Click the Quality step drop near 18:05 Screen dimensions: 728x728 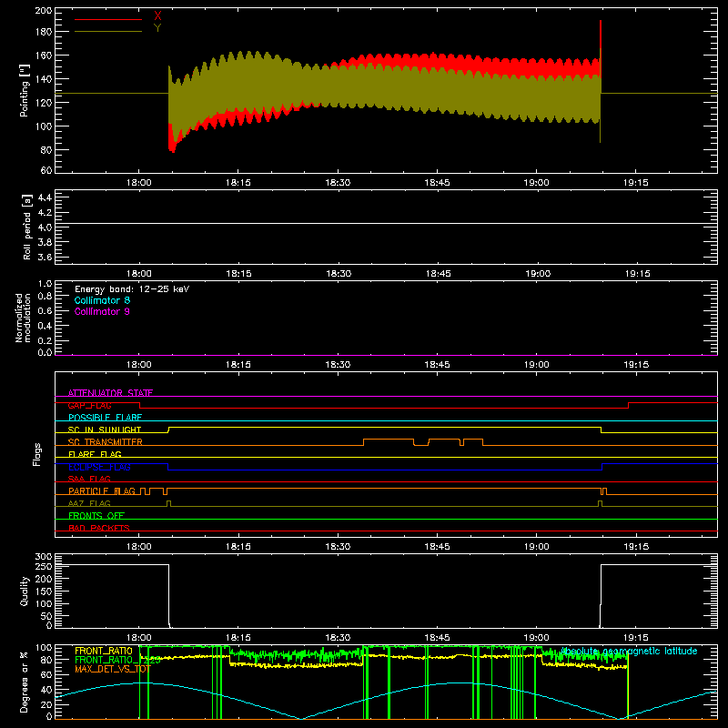tap(168, 594)
